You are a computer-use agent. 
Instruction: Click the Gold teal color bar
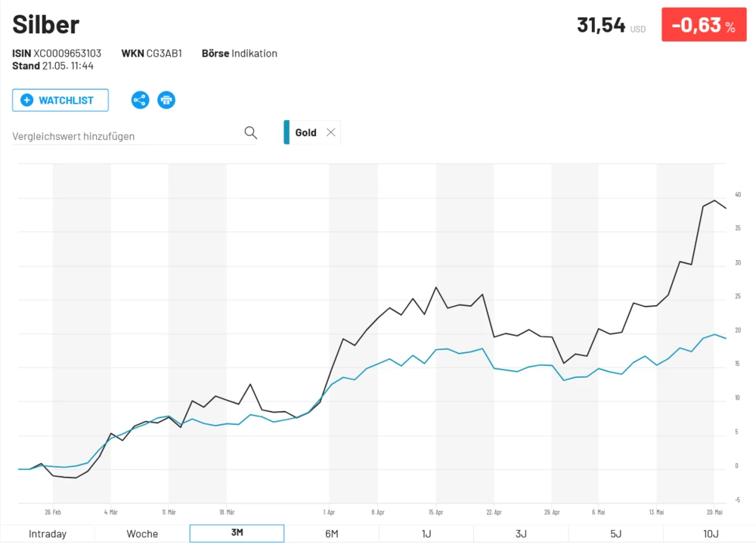click(x=287, y=132)
